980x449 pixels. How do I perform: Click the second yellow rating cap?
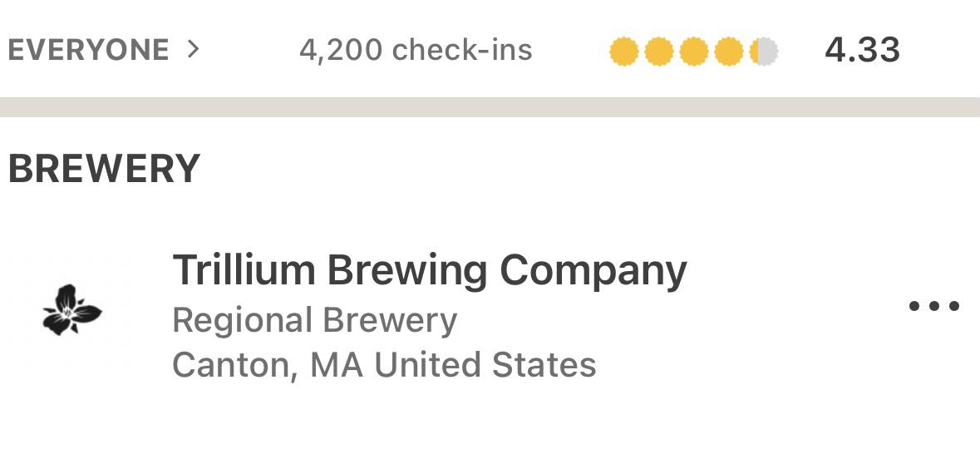point(658,52)
